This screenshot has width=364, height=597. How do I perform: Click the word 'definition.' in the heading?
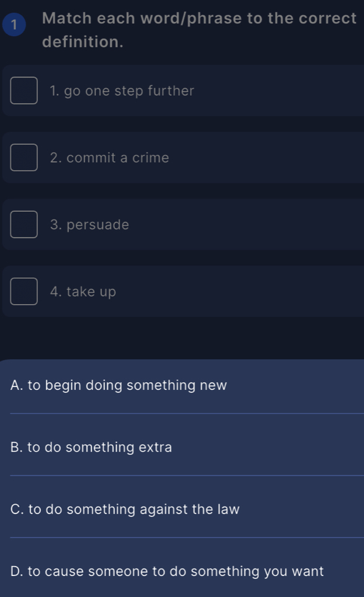point(83,42)
